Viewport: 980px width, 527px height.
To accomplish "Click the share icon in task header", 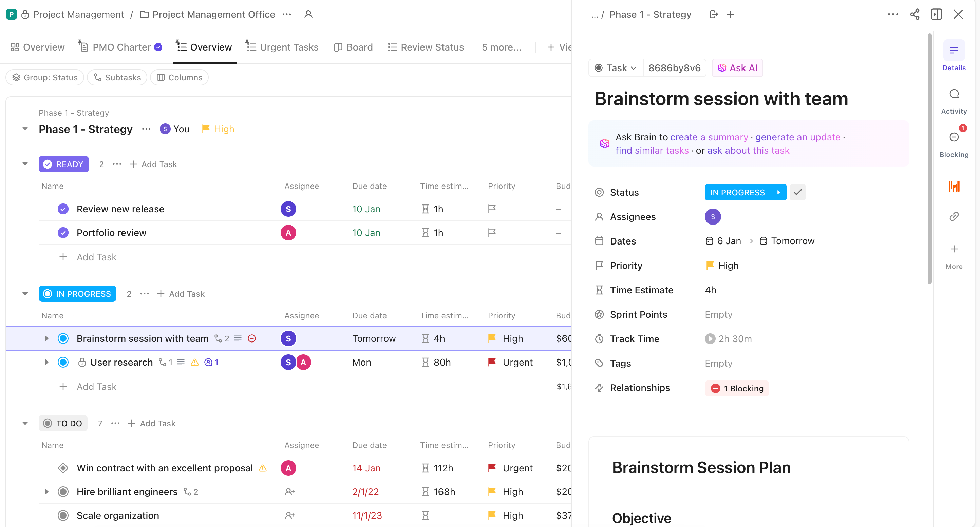I will click(x=915, y=15).
